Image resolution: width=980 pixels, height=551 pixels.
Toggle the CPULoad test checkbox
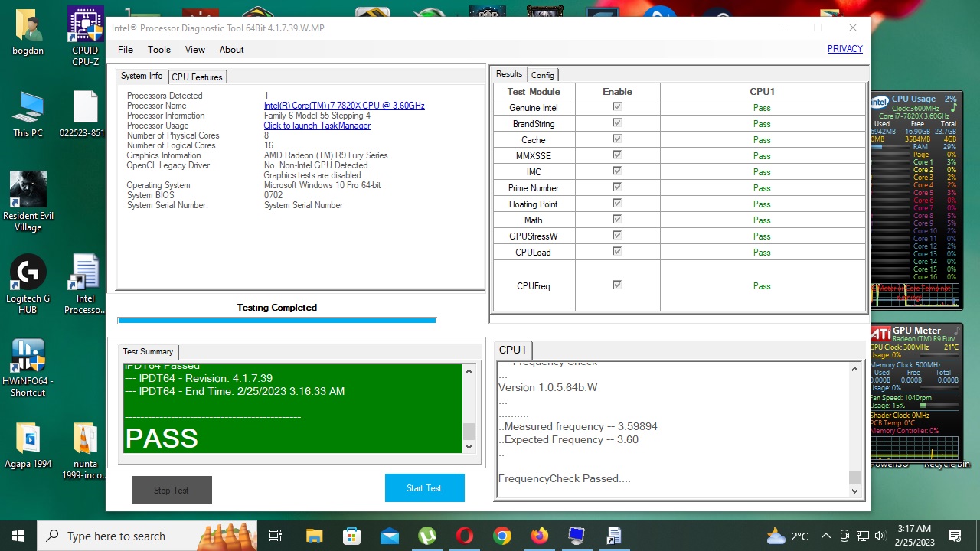coord(617,252)
